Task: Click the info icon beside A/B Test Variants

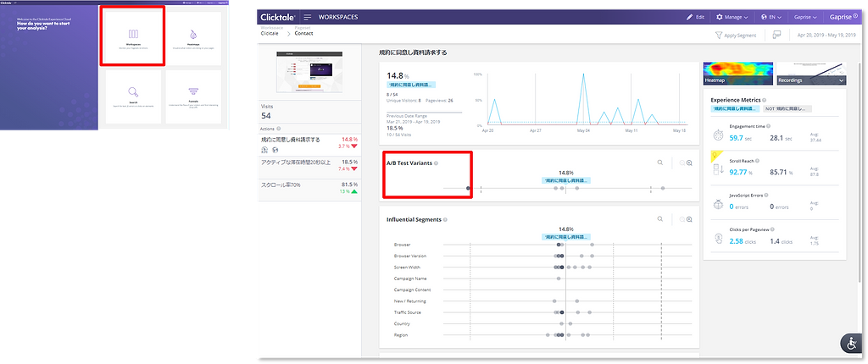Action: click(x=437, y=163)
